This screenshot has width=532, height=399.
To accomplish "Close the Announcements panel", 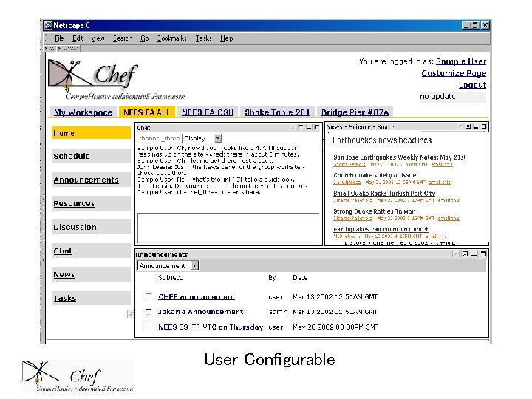I will 465,253.
